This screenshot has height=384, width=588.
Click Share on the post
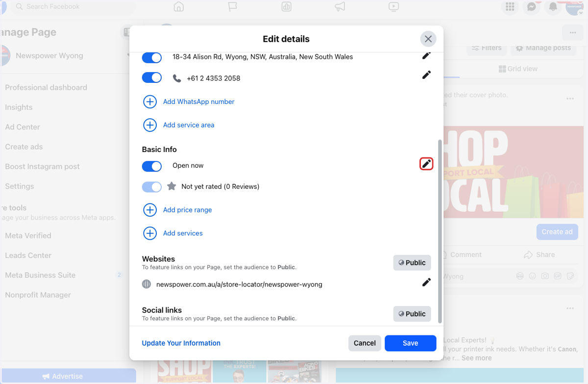point(539,255)
